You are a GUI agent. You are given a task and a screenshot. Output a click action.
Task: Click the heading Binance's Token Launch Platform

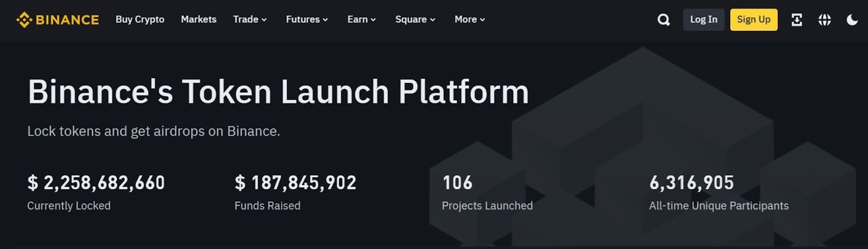[278, 91]
